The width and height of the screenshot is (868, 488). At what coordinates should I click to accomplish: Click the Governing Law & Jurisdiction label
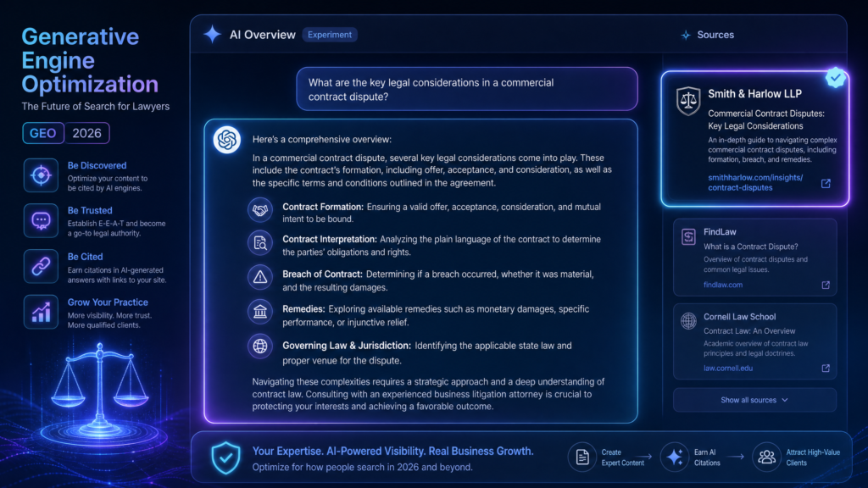point(347,346)
